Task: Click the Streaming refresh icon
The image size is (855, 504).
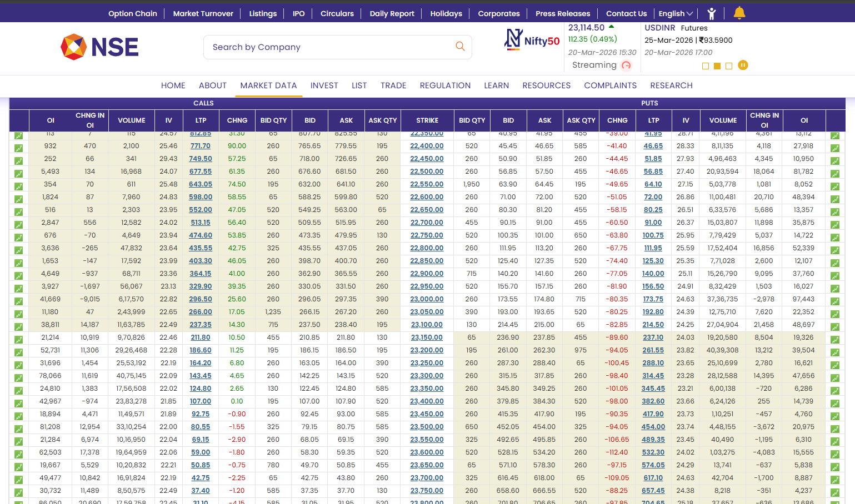Action: pos(626,65)
